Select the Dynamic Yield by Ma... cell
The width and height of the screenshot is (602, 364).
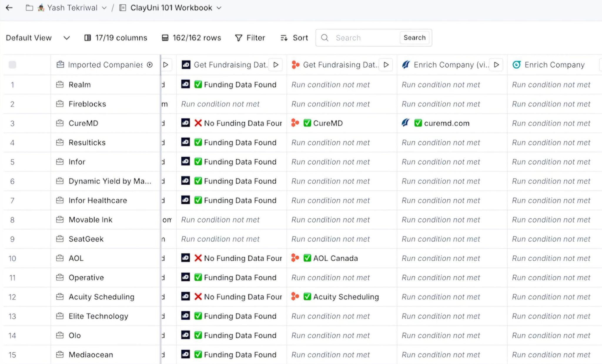point(105,181)
